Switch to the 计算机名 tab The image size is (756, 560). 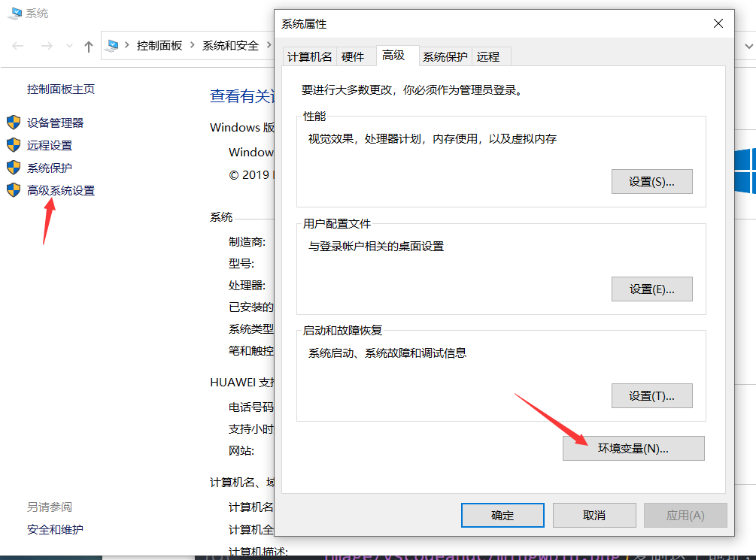point(309,56)
